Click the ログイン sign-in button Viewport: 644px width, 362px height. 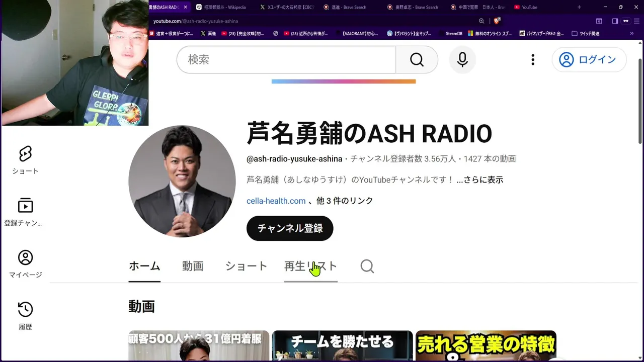tap(589, 60)
